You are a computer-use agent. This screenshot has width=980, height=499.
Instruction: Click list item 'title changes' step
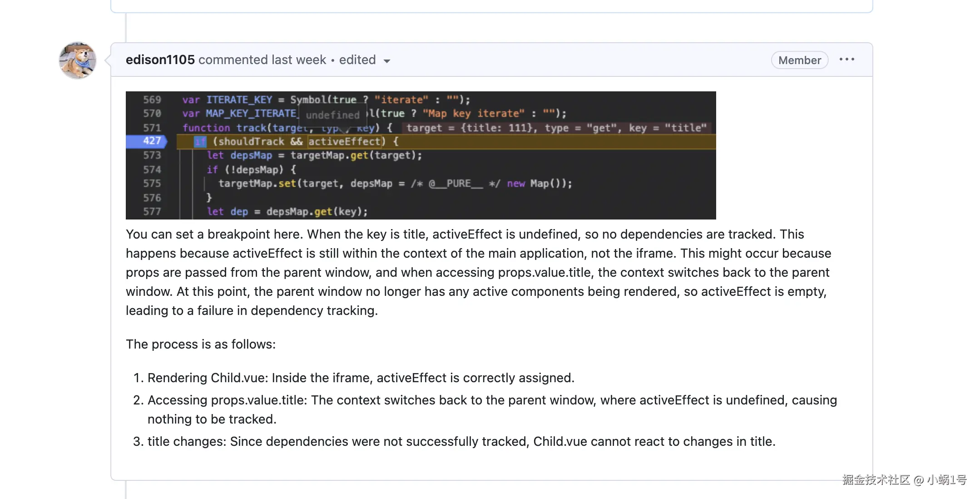pyautogui.click(x=461, y=441)
